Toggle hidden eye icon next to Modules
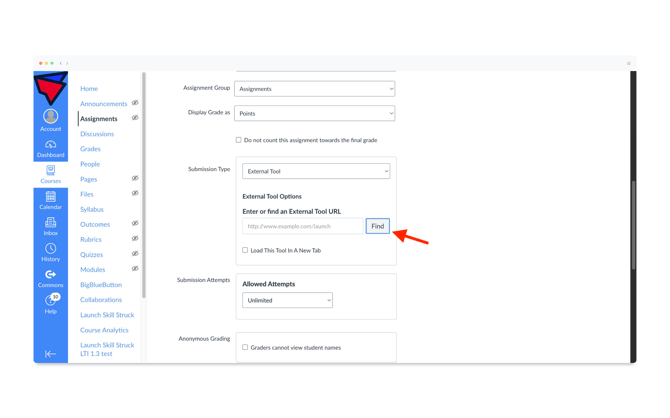 click(135, 268)
